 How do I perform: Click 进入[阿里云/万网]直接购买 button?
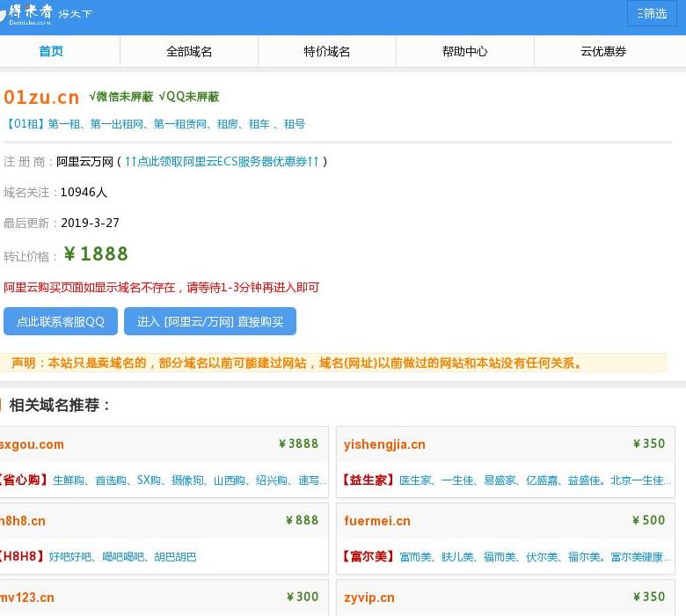point(210,321)
